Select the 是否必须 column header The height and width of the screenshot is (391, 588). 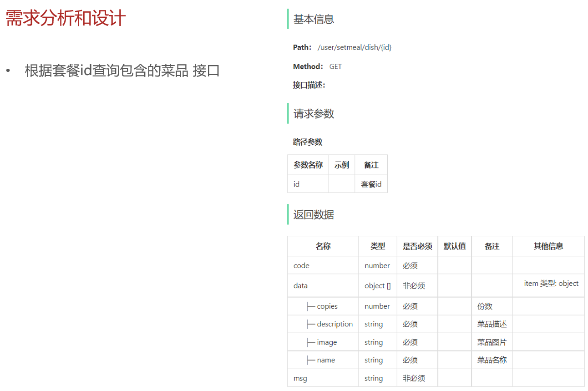(x=417, y=246)
